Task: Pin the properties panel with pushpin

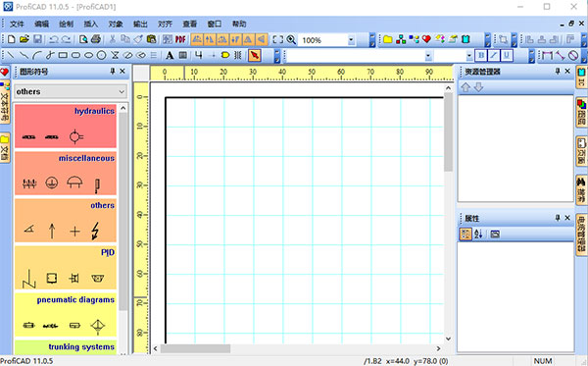Action: 558,218
